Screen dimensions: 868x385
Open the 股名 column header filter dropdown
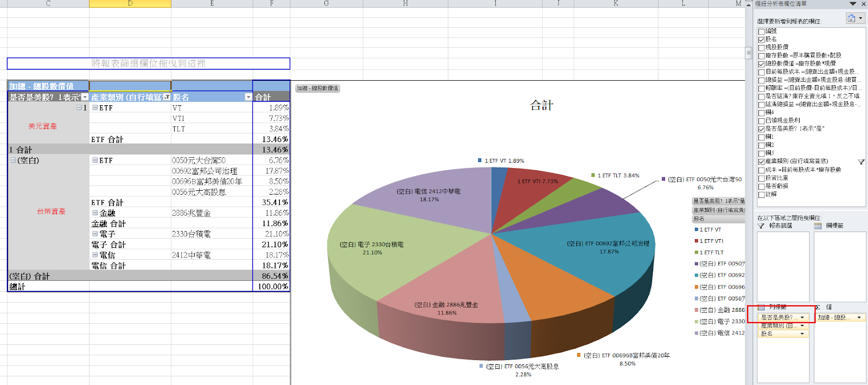[248, 97]
